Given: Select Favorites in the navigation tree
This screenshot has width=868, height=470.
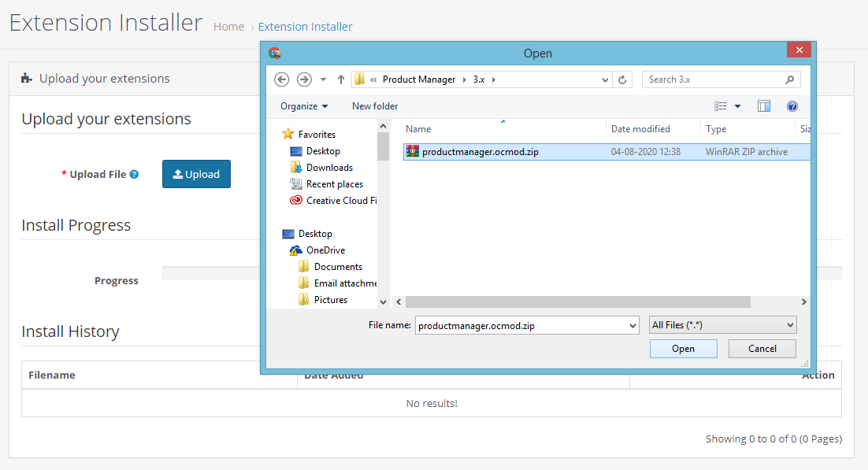Looking at the screenshot, I should [309, 135].
